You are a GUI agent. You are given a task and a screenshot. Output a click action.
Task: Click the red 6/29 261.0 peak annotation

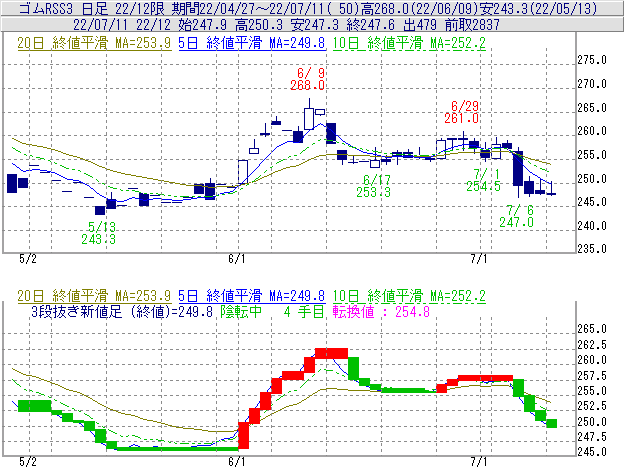pyautogui.click(x=462, y=112)
